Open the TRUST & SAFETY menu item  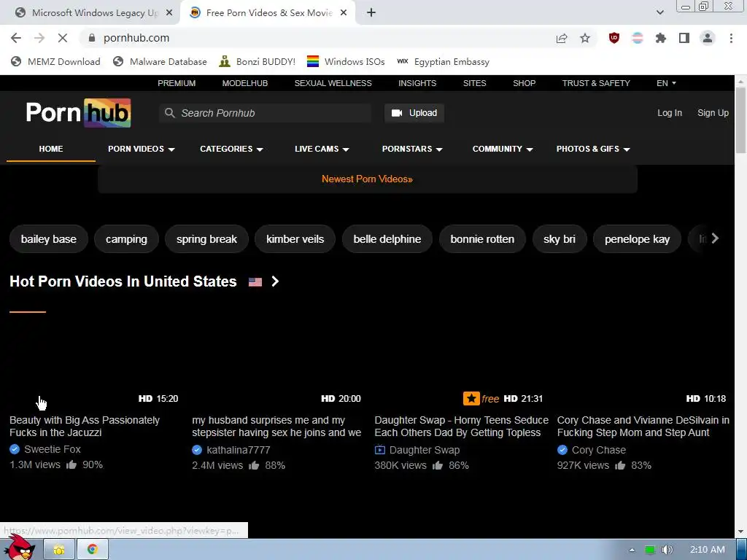596,83
